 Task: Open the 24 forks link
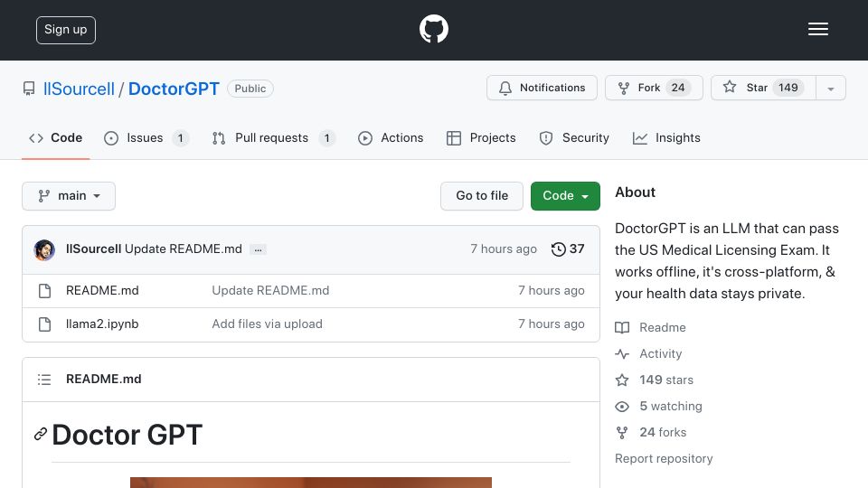pos(650,432)
